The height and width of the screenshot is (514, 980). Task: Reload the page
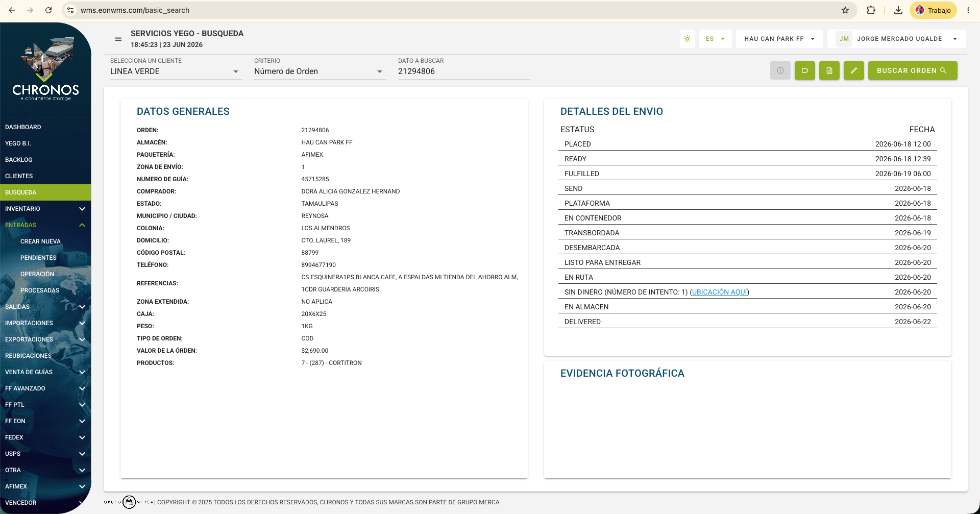coord(48,10)
